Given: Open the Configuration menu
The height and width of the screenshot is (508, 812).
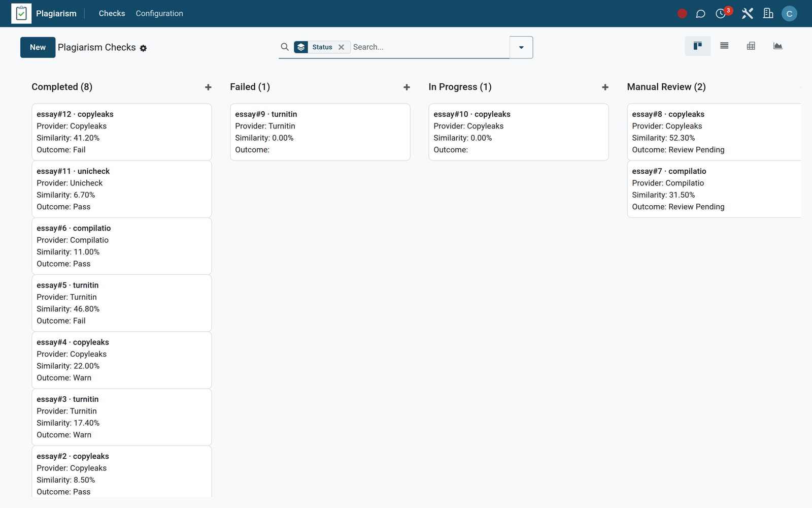Looking at the screenshot, I should tap(159, 14).
